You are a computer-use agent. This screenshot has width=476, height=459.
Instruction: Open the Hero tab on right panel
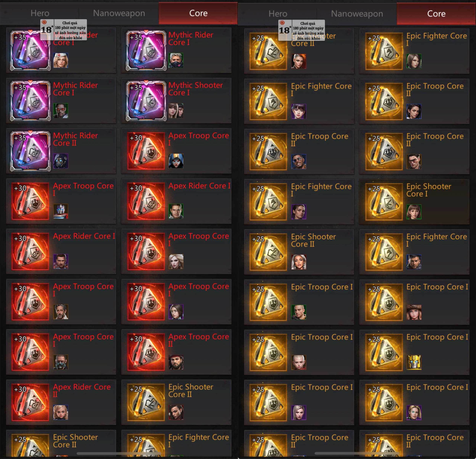click(x=278, y=14)
